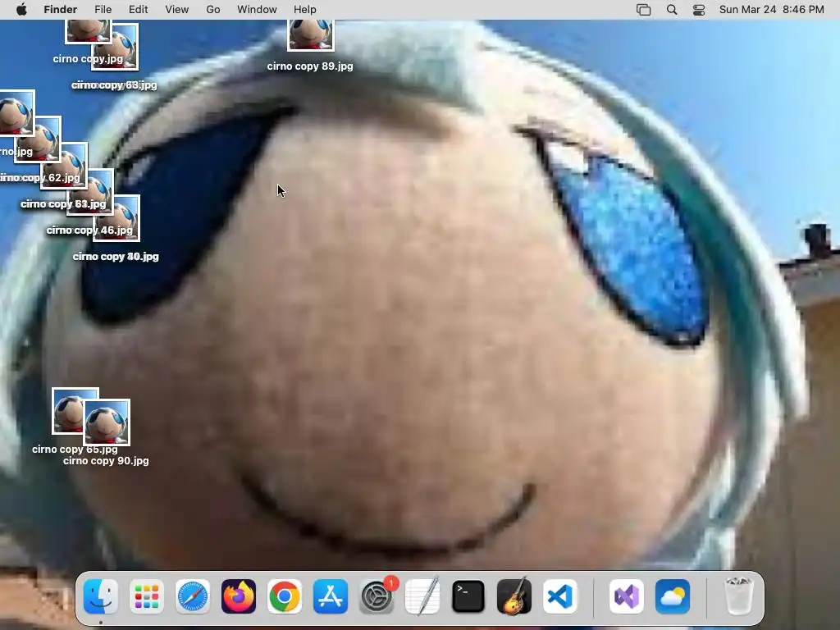Open the App Store icon

click(x=331, y=596)
